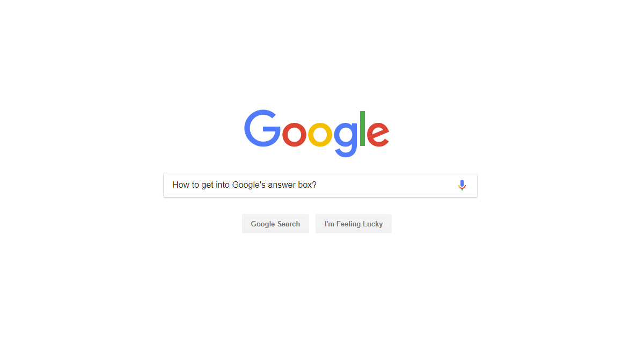Click the red first o in logo
Image resolution: width=644 pixels, height=338 pixels.
click(x=294, y=134)
